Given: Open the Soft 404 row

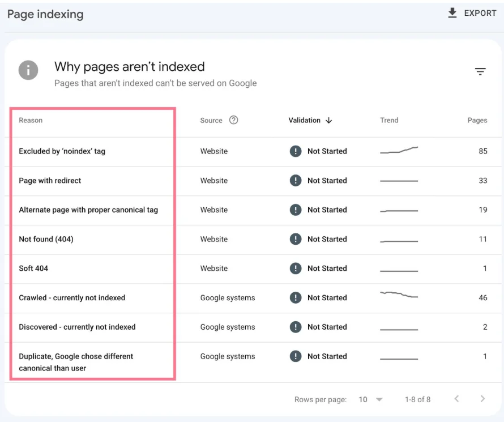Looking at the screenshot, I should tap(253, 268).
